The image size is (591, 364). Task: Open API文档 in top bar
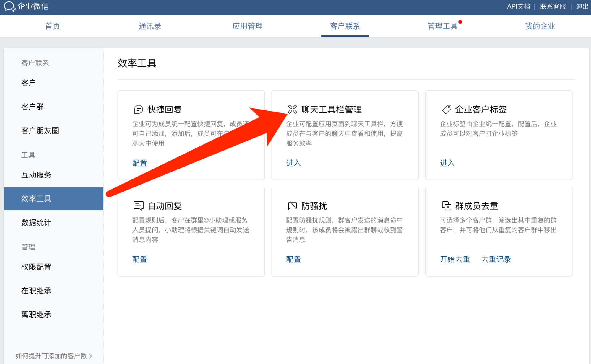point(518,6)
